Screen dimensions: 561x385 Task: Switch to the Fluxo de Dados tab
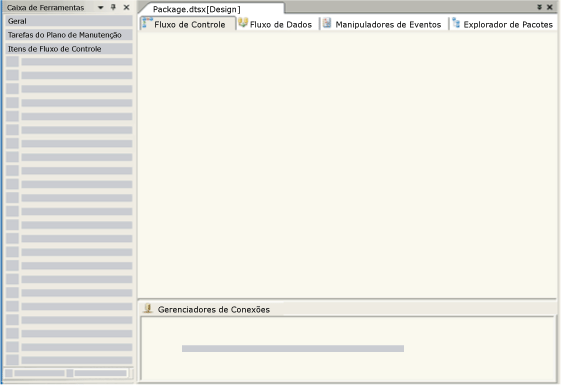[x=276, y=24]
